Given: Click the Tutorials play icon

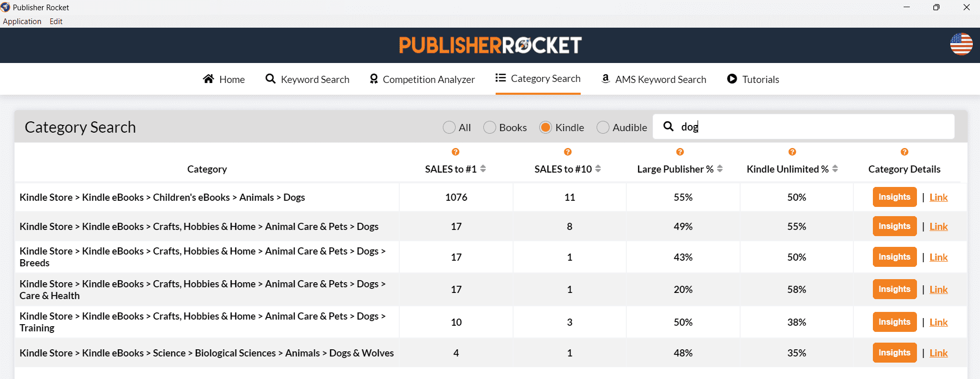Looking at the screenshot, I should tap(732, 79).
